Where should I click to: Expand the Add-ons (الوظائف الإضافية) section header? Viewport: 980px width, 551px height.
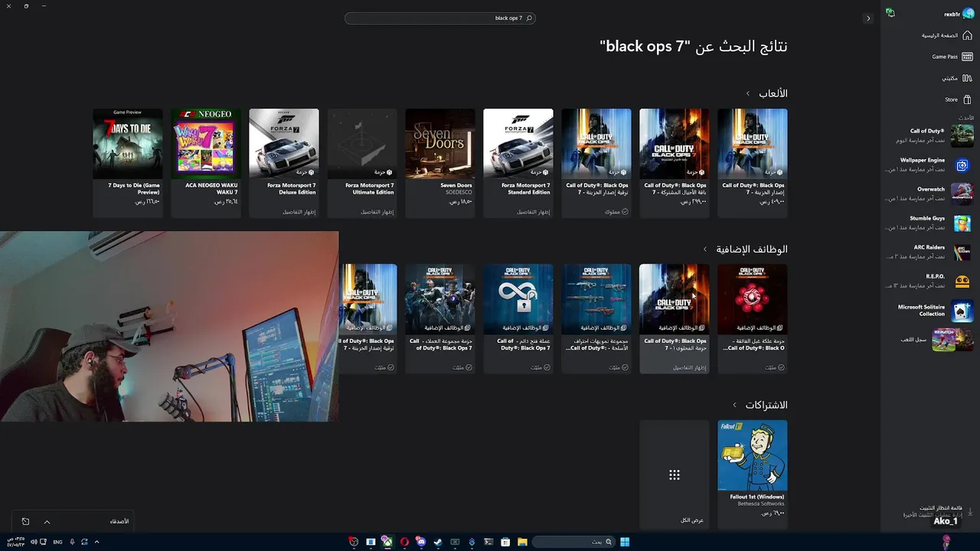(x=745, y=249)
